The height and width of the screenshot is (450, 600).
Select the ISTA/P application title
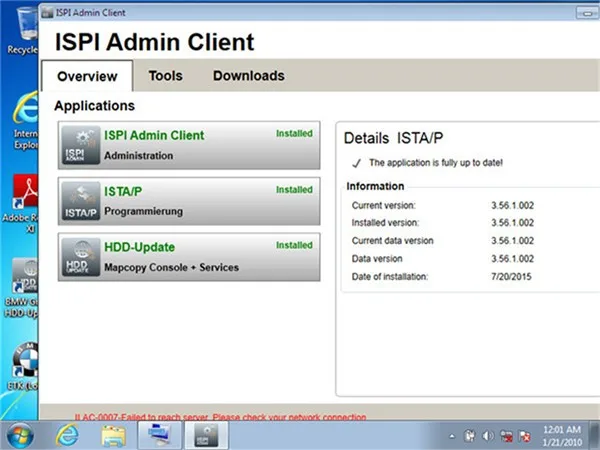123,191
